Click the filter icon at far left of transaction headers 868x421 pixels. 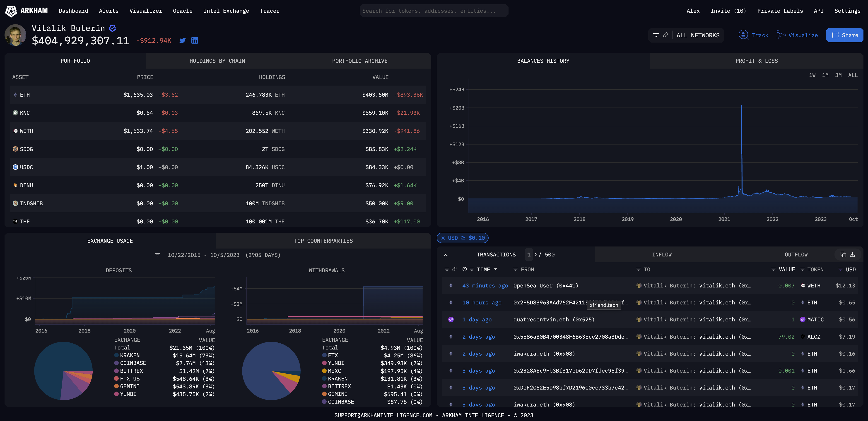point(447,269)
